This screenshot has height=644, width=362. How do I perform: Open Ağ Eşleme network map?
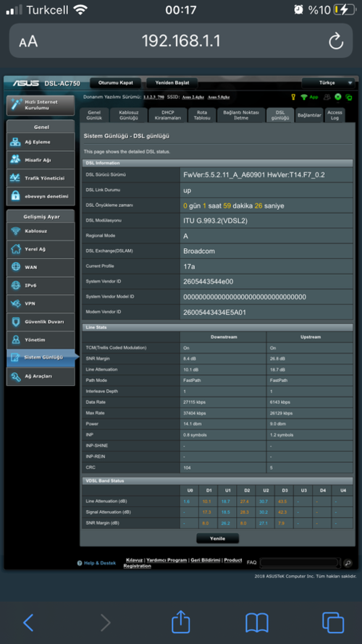[x=41, y=142]
